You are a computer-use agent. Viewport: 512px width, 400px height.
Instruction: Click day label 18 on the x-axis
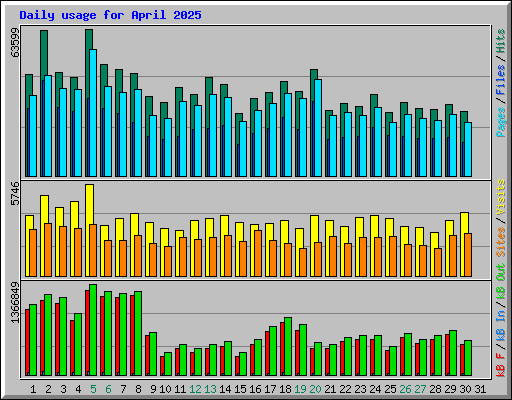pos(285,389)
